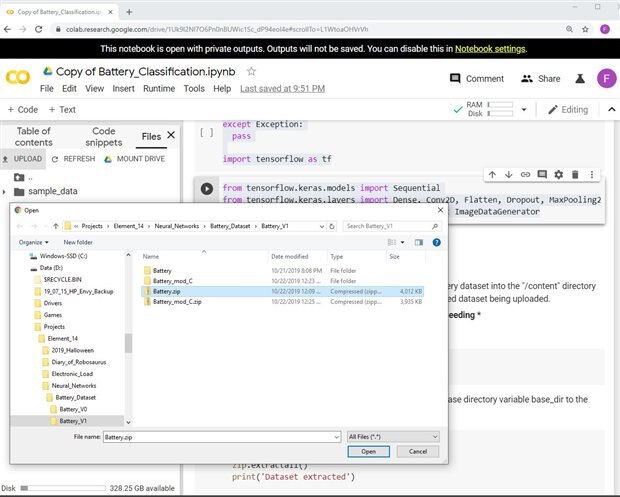Open the Comment panel

click(475, 79)
